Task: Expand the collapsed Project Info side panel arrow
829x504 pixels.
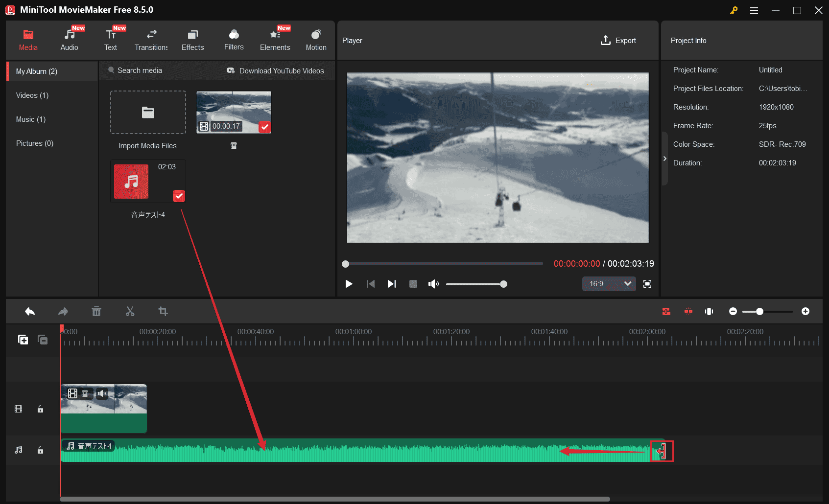Action: (664, 159)
